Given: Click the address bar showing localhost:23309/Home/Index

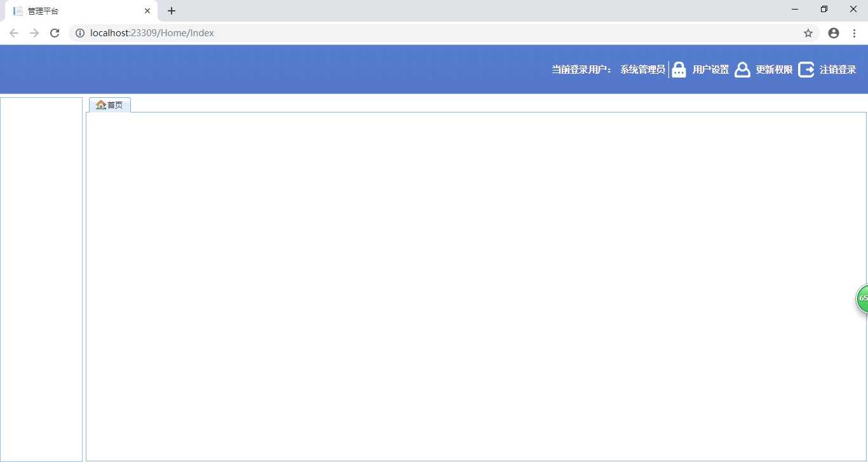Looking at the screenshot, I should 444,33.
